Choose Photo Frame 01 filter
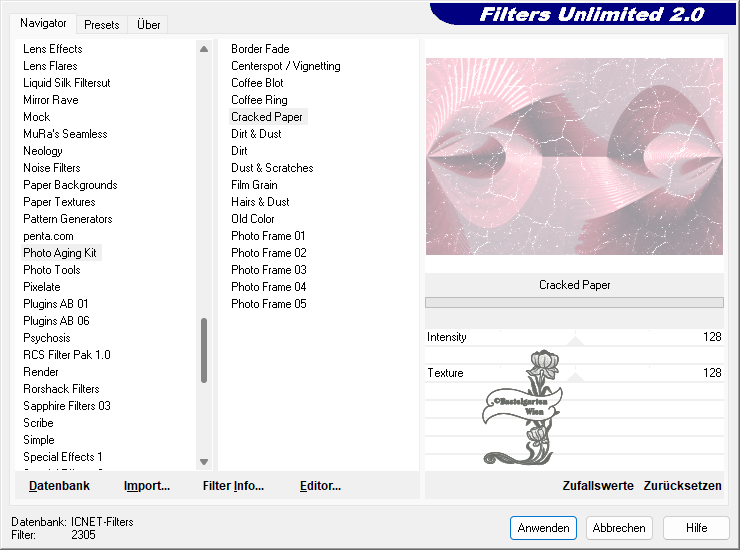Viewport: 740px width, 550px height. (x=268, y=236)
